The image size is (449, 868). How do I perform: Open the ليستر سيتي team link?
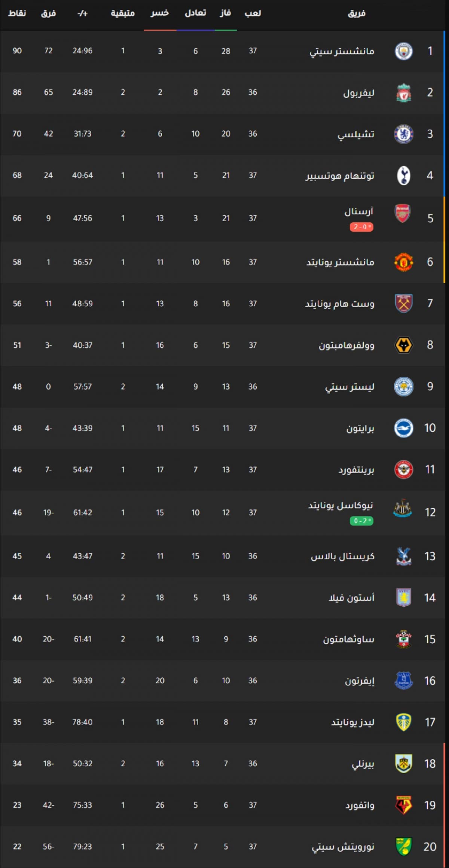click(x=349, y=387)
